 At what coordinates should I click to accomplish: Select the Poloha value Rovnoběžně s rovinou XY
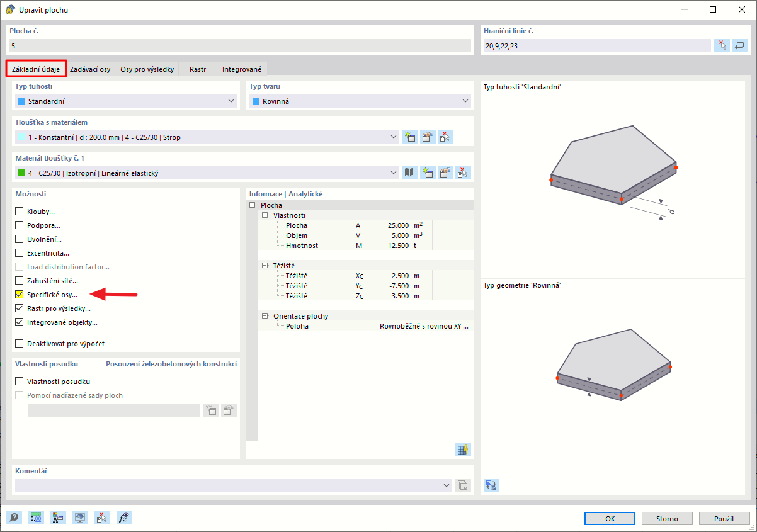point(424,326)
